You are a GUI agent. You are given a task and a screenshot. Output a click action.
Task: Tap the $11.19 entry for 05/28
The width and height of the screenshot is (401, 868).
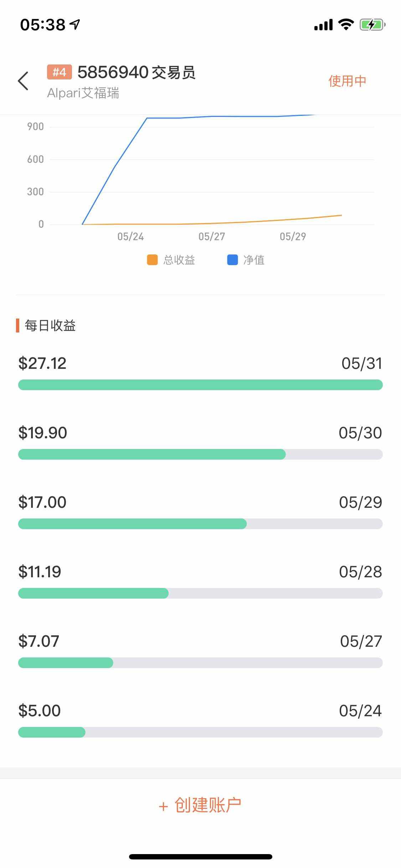click(x=40, y=572)
